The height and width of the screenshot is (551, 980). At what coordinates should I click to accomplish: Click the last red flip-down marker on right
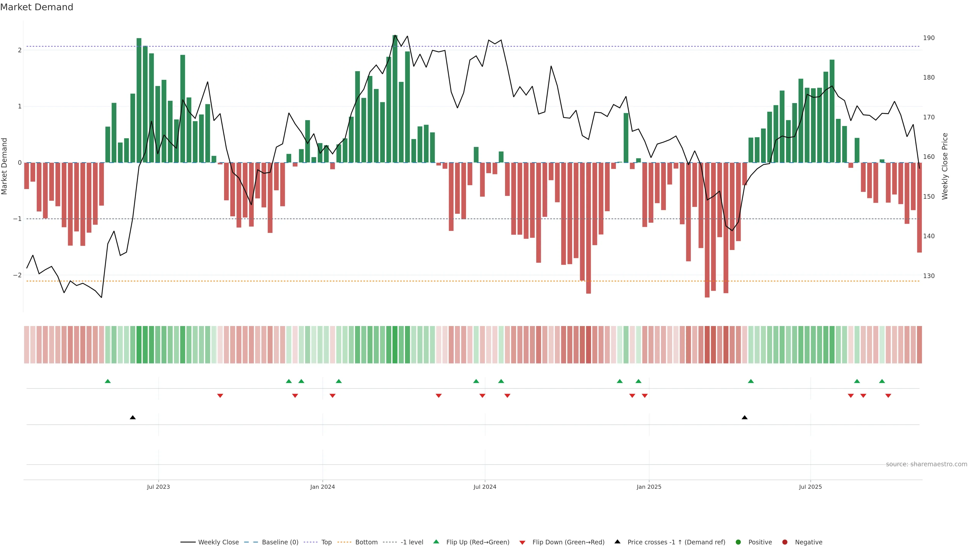tap(888, 396)
